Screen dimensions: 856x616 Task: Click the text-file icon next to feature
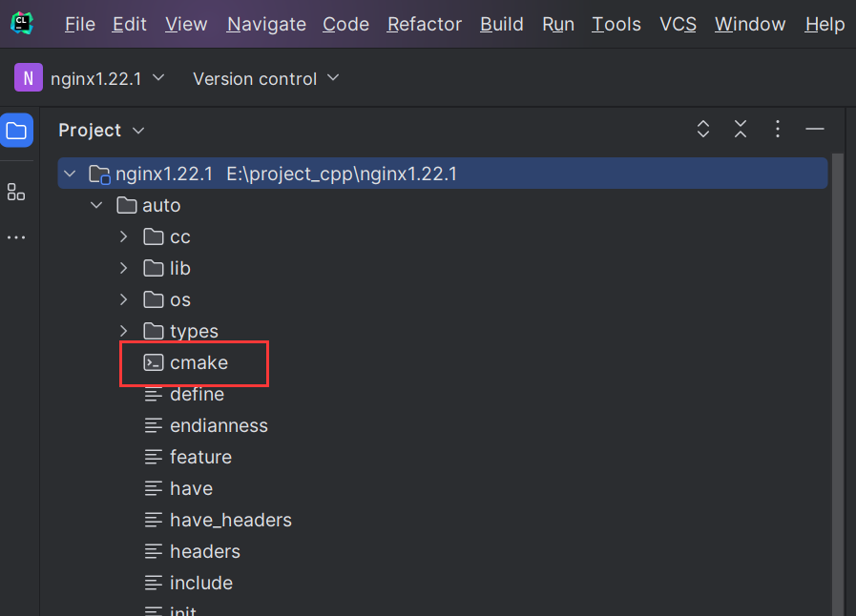[x=154, y=457]
